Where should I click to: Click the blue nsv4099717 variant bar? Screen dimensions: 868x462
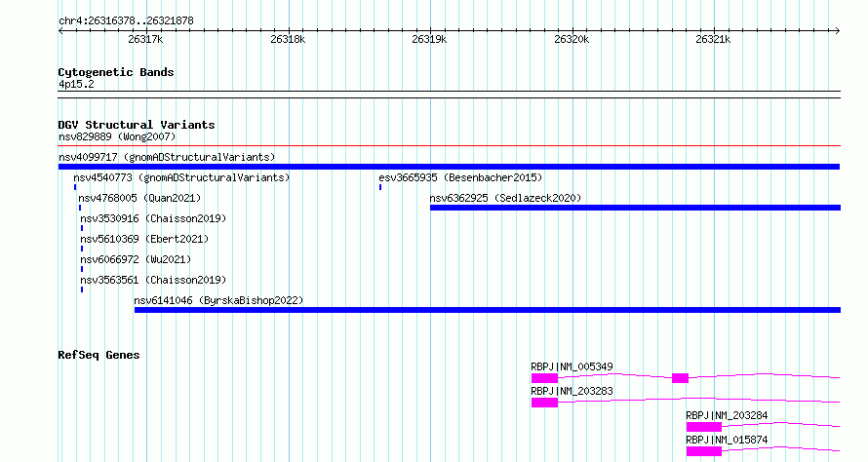tap(449, 167)
